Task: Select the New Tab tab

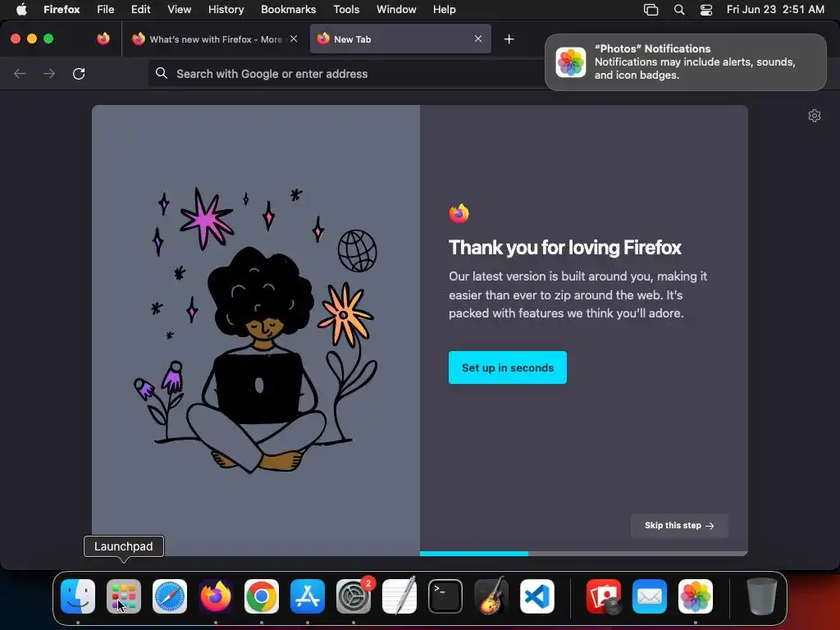Action: pos(399,39)
